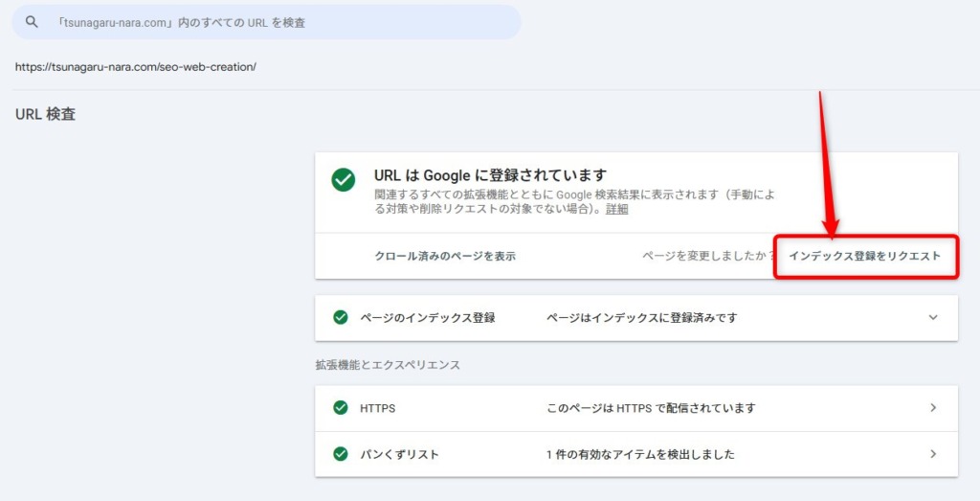Screen dimensions: 980x501
Task: Select the HTTPS row label
Action: 377,408
